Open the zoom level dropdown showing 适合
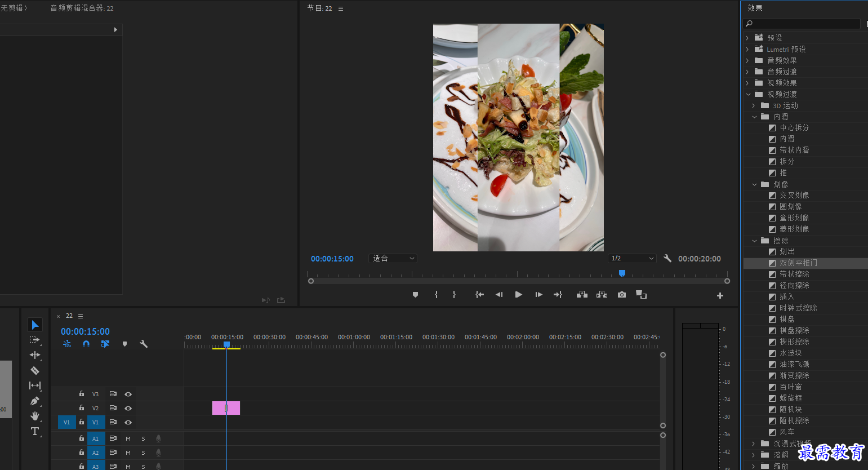 coord(393,258)
